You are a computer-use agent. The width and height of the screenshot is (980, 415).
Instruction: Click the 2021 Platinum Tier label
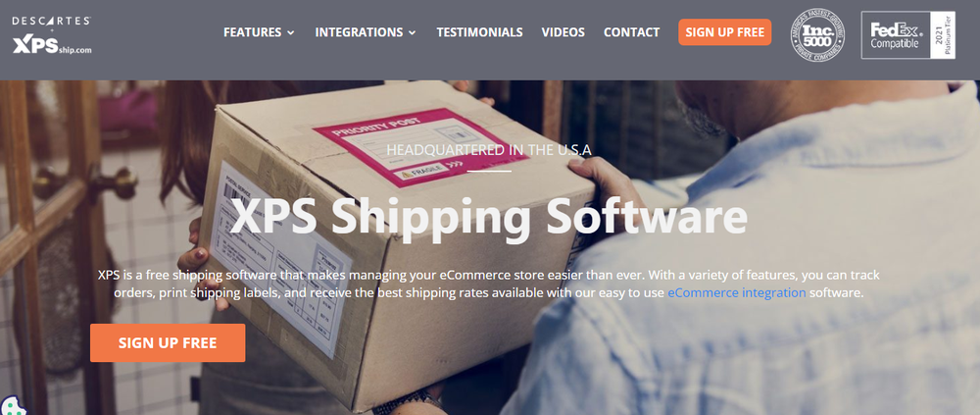[x=943, y=35]
